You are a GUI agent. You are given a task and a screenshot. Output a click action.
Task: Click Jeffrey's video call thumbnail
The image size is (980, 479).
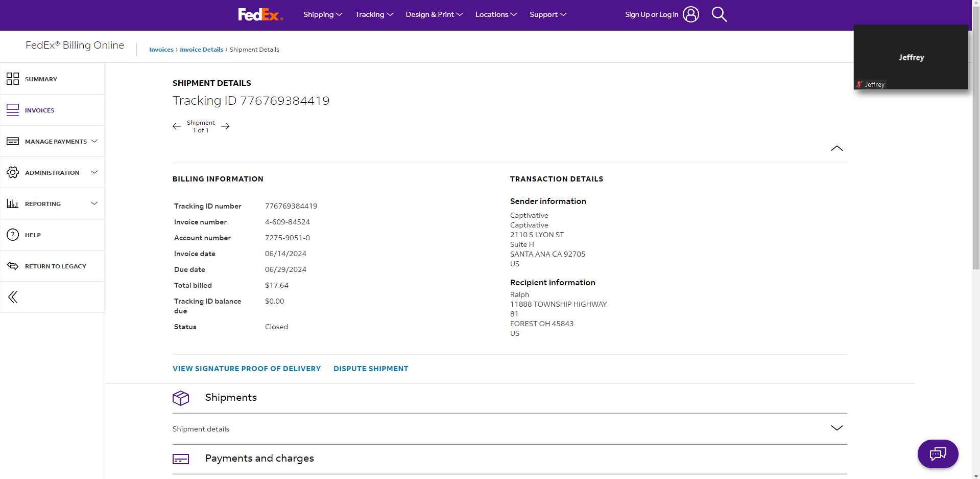911,57
